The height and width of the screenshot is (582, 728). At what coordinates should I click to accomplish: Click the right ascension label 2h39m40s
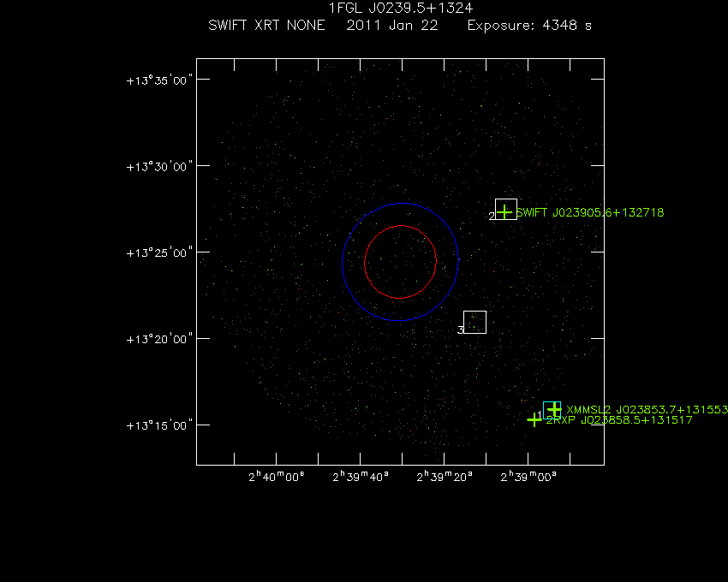361,477
